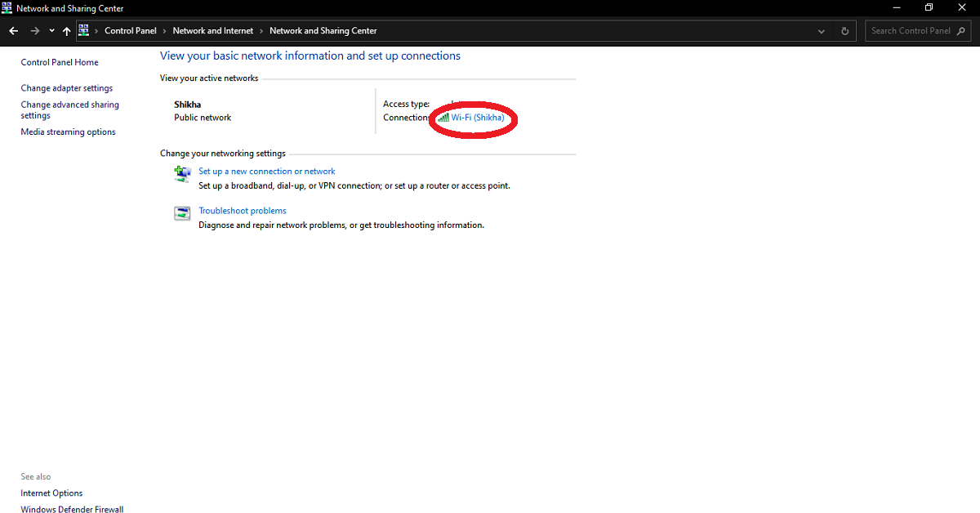Click the Troubleshoot problems icon
The height and width of the screenshot is (513, 980).
click(x=182, y=213)
